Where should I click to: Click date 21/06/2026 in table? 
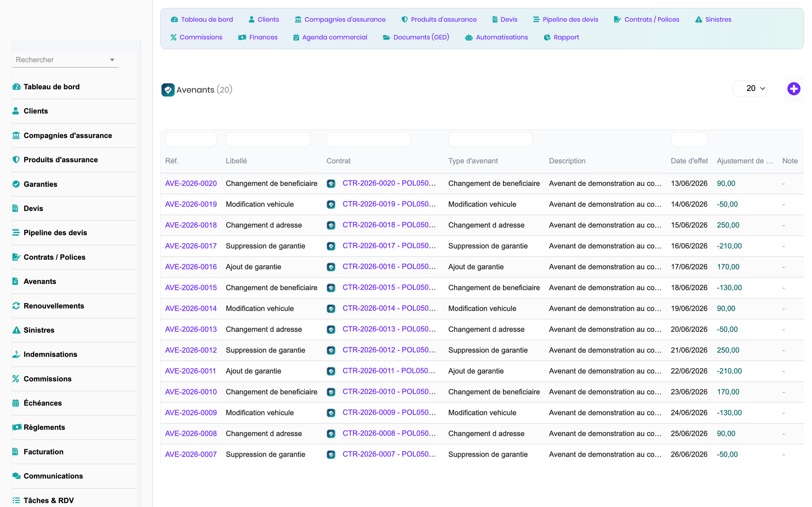tap(689, 350)
